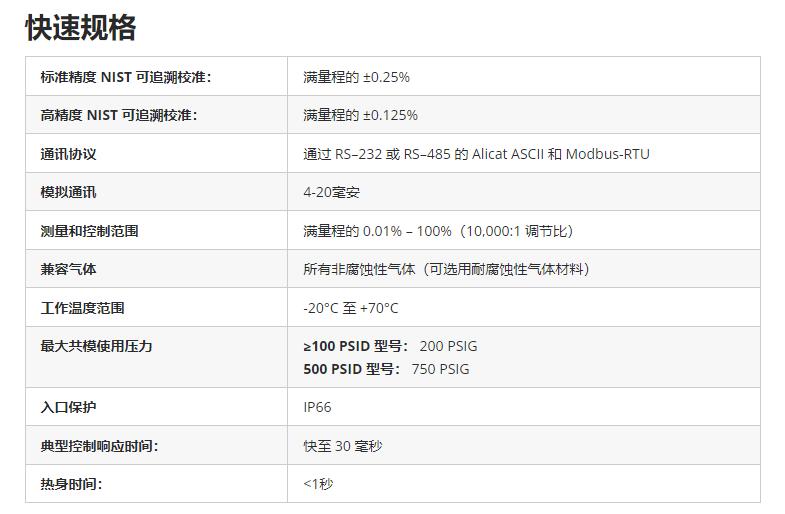Click the 满量程的 ±0.125% value
This screenshot has height=514, width=785.
point(360,115)
